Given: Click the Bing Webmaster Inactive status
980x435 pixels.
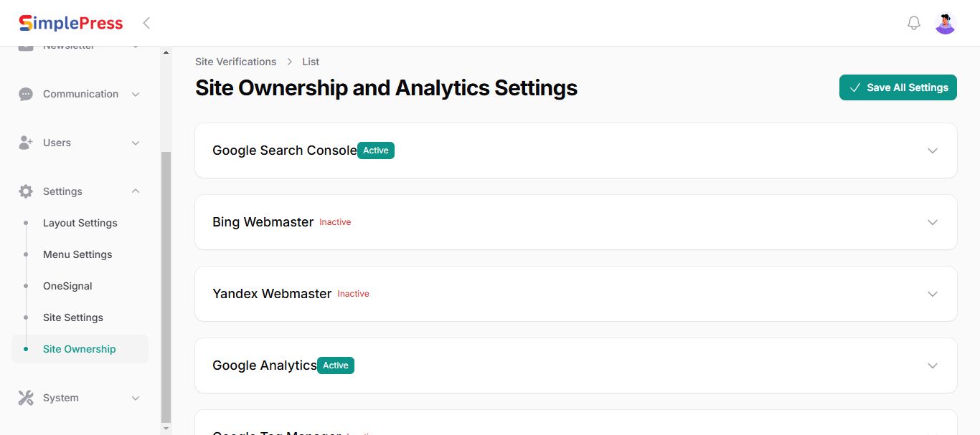Looking at the screenshot, I should 335,222.
